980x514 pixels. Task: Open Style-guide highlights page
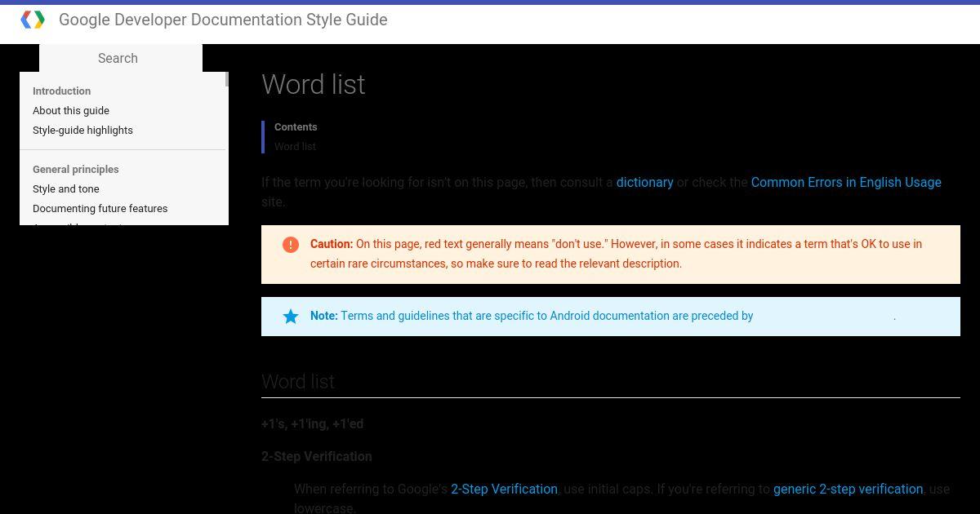pos(82,130)
